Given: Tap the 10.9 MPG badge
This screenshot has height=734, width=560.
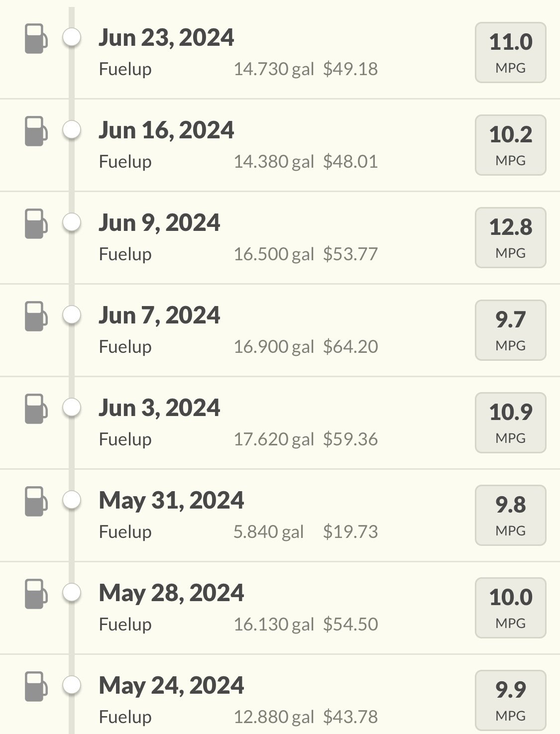Looking at the screenshot, I should pyautogui.click(x=511, y=423).
